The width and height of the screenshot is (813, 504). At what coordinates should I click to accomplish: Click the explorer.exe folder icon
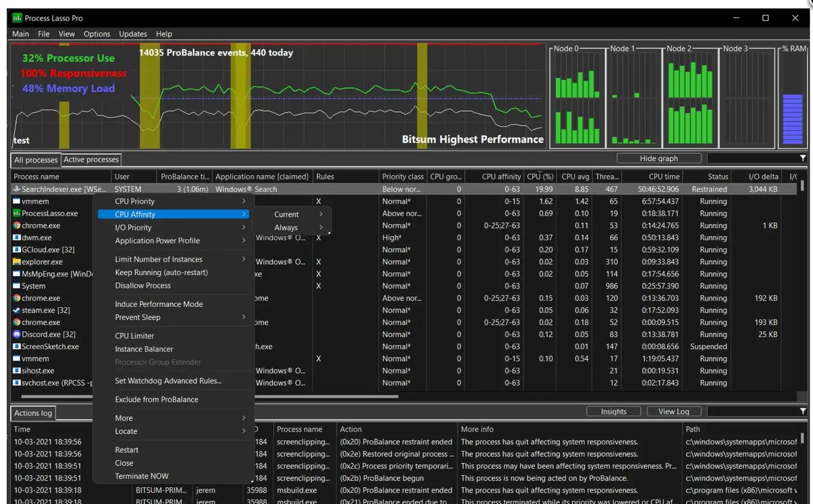pos(16,262)
